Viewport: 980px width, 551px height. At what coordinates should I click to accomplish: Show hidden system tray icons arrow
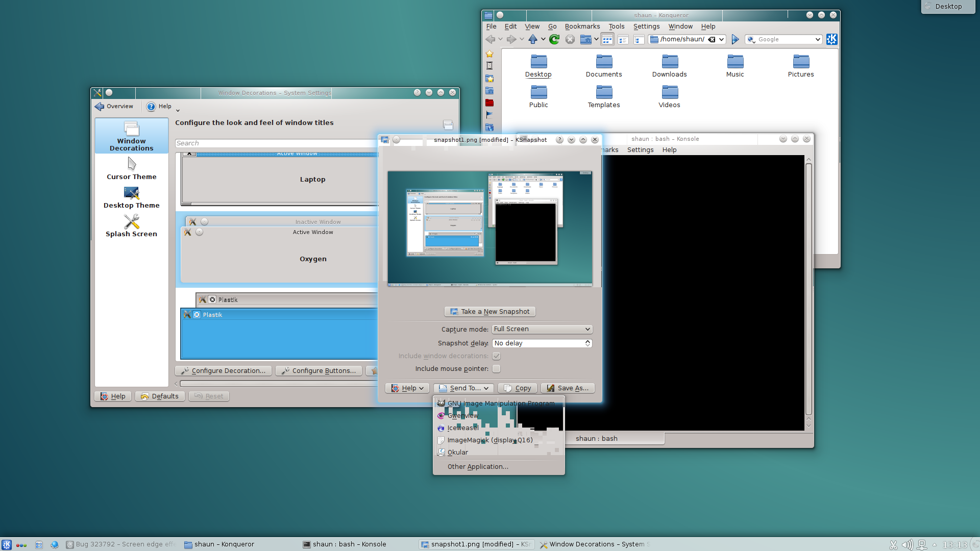[x=935, y=544]
